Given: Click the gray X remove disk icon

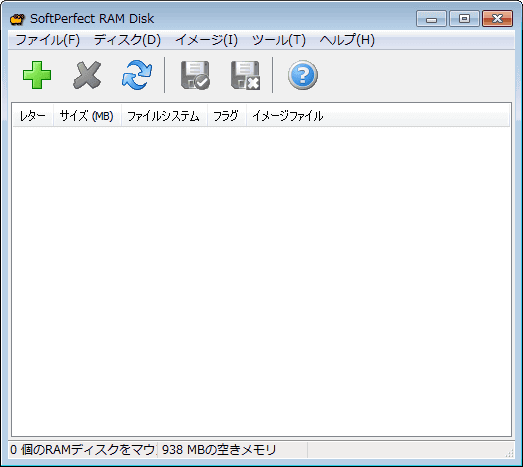Looking at the screenshot, I should (87, 75).
